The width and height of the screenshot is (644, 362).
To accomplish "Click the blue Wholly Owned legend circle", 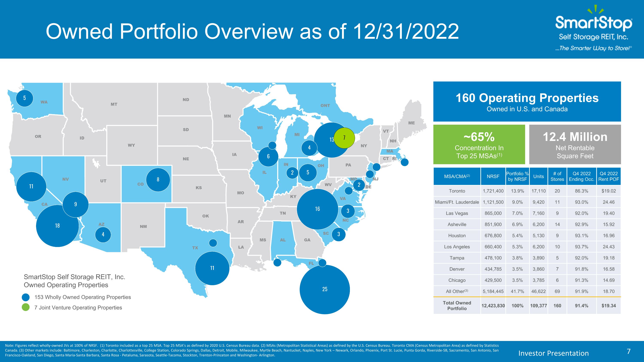I will 26,297.
